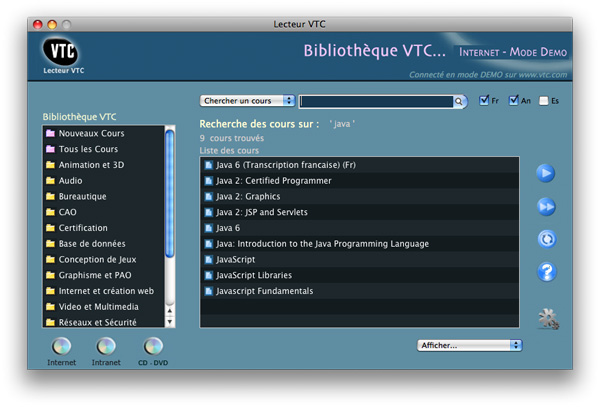Click the red close window button
Screen dimensions: 600x407
(38, 24)
